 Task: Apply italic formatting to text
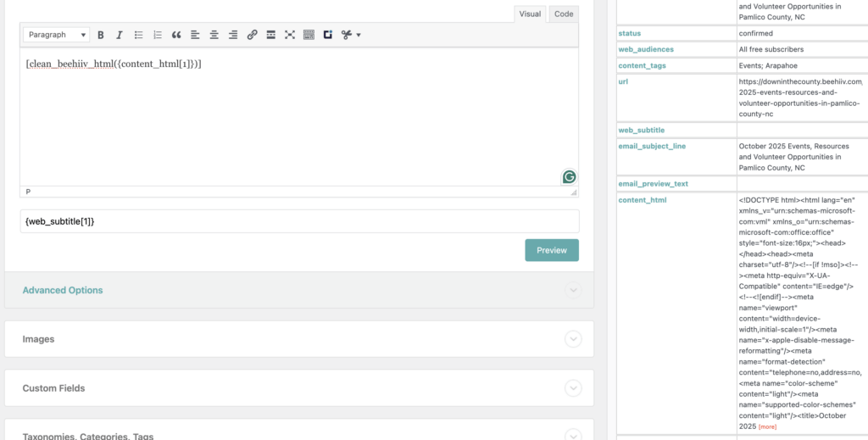(x=120, y=35)
